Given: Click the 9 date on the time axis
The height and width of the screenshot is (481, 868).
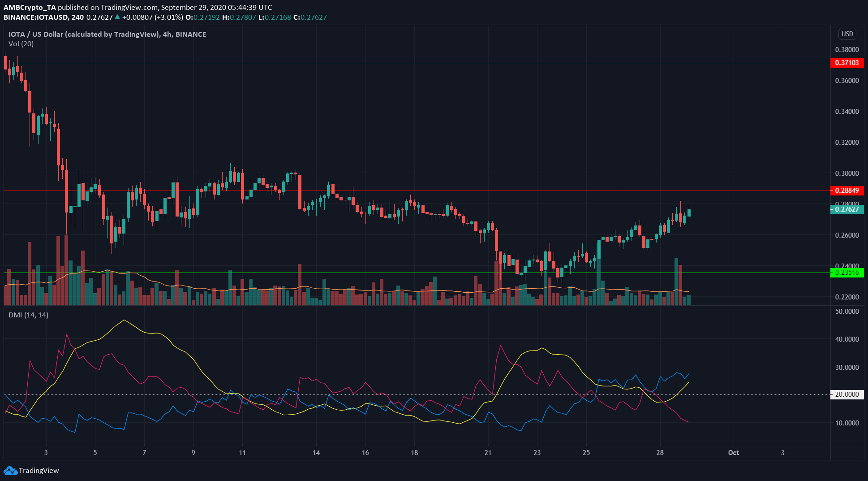Looking at the screenshot, I should 193,452.
